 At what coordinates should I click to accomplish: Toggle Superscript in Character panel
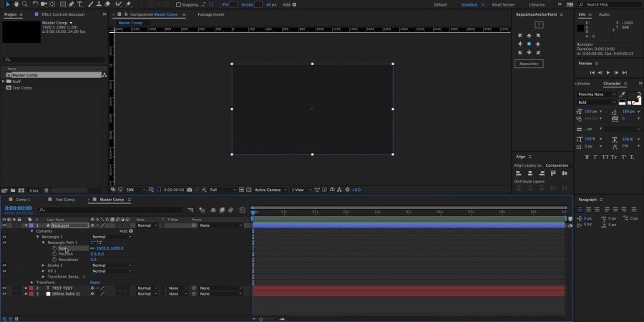[x=623, y=157]
